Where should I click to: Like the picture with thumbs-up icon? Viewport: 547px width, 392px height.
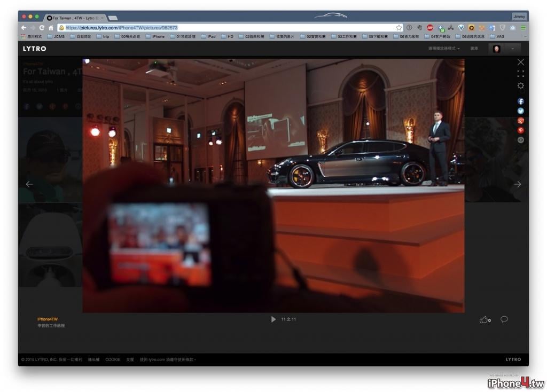483,320
